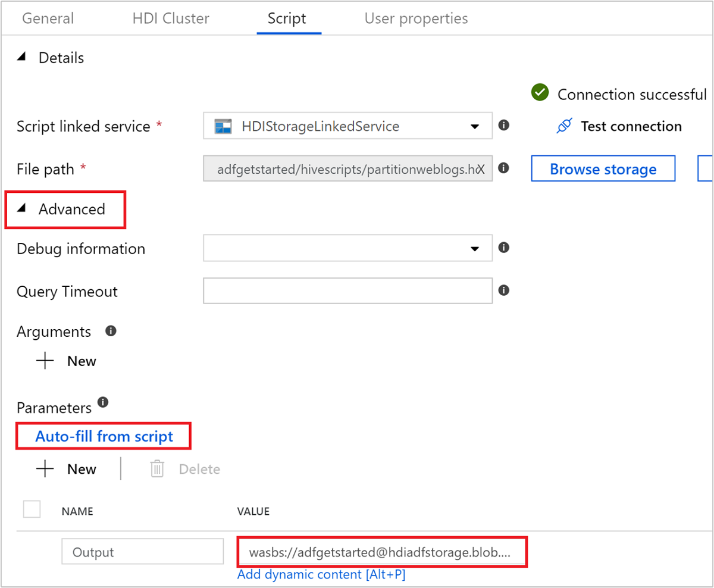The image size is (714, 588).
Task: Click the green Connection successful checkmark
Action: tap(539, 93)
